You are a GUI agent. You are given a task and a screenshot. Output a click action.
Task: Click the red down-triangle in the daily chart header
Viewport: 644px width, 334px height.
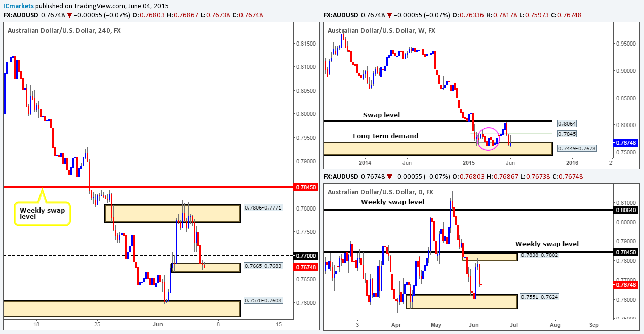pyautogui.click(x=388, y=176)
